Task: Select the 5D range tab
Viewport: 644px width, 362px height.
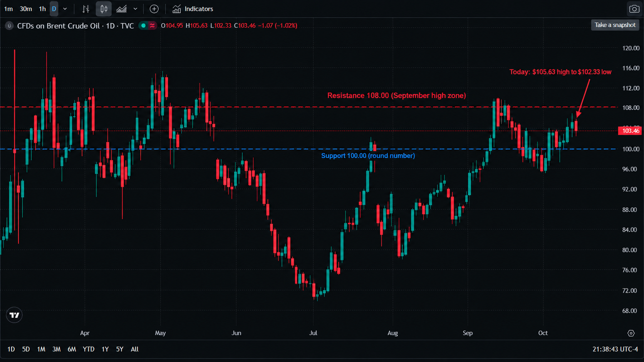Action: pyautogui.click(x=26, y=349)
